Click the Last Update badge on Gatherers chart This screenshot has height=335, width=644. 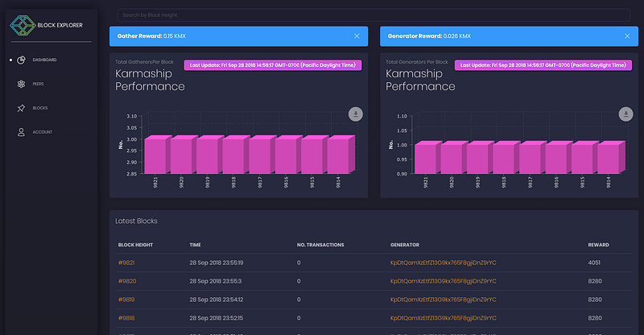pyautogui.click(x=273, y=65)
